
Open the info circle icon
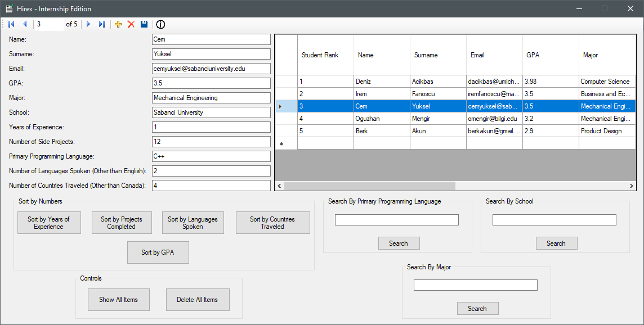160,24
